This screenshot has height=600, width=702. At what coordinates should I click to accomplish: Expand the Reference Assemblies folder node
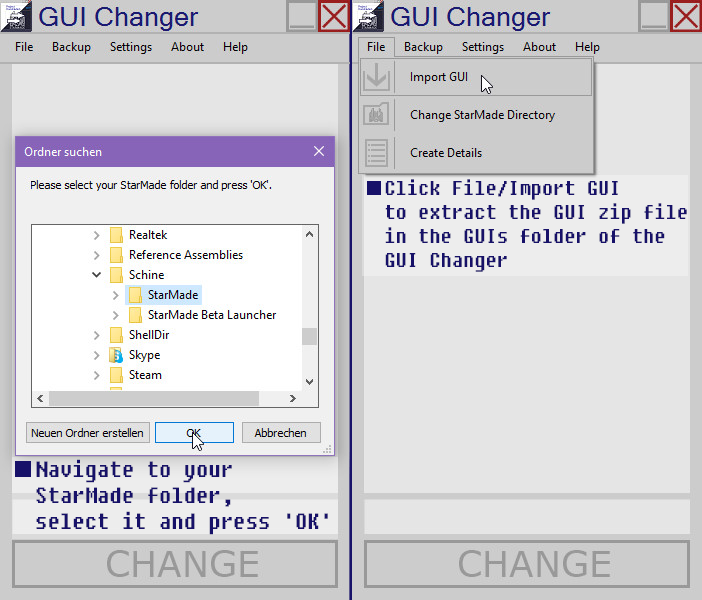click(96, 255)
